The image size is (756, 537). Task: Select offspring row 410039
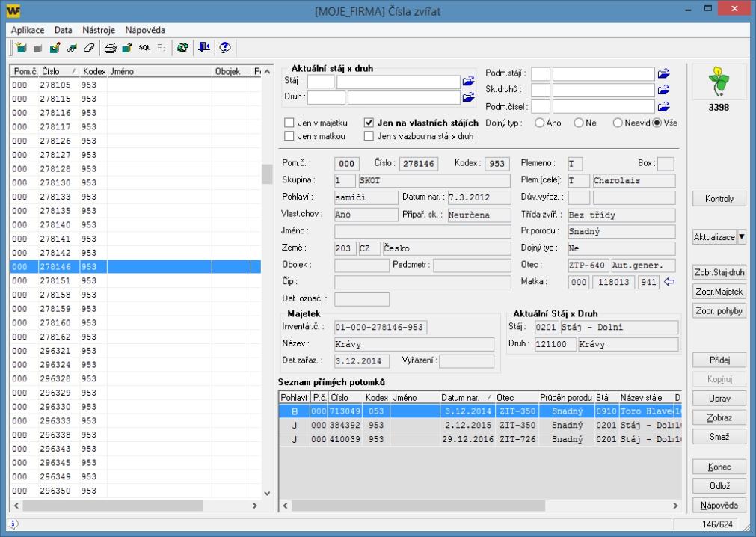(480, 439)
